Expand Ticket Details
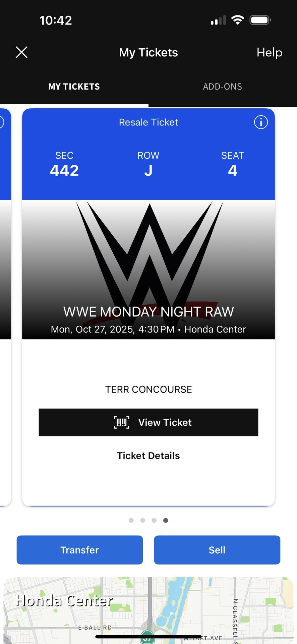This screenshot has height=644, width=297. 148,455
